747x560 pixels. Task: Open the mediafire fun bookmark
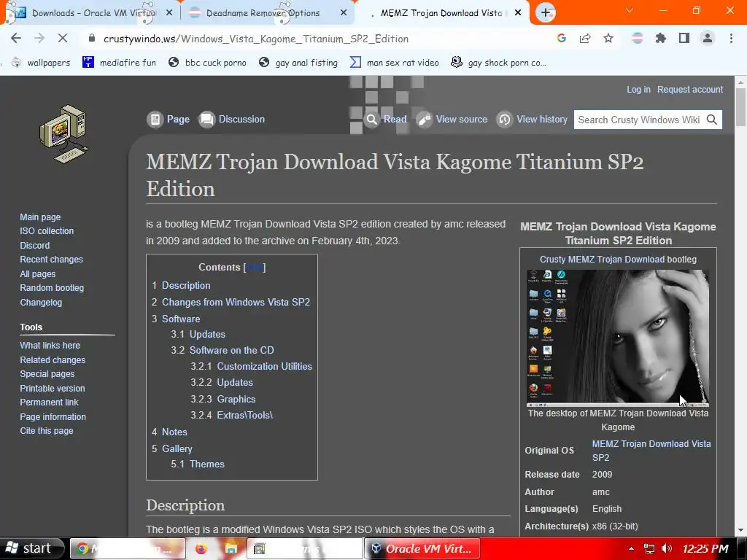click(119, 63)
